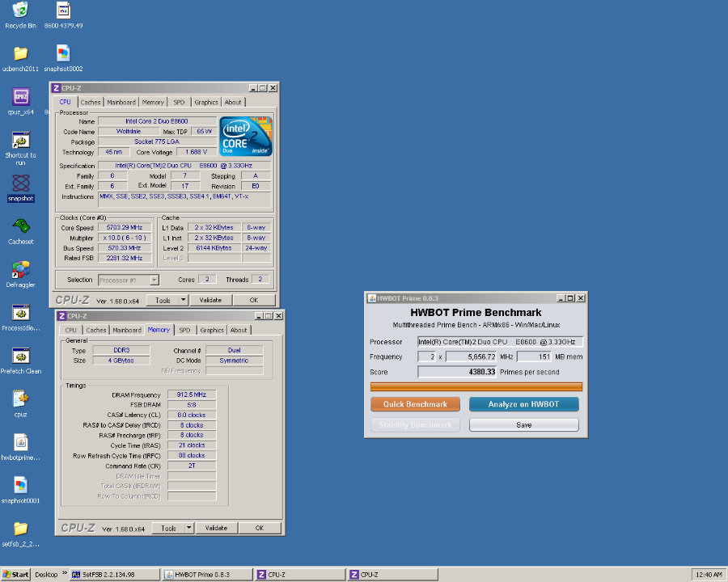728x582 pixels.
Task: Click the DRAM Frequency 912.5 MHz value
Action: [191, 394]
